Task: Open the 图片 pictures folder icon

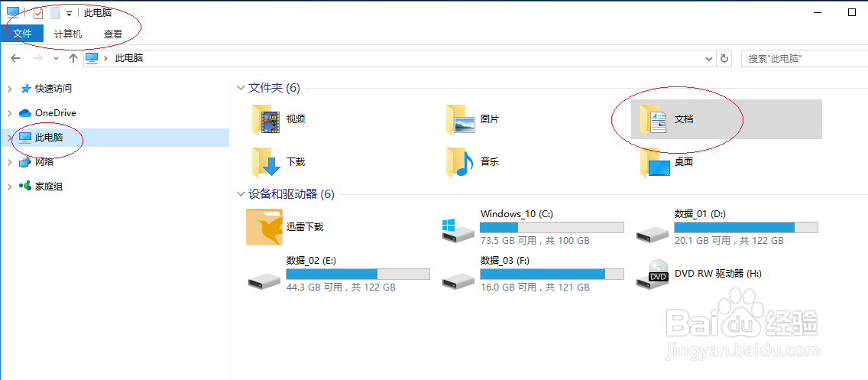Action: point(460,119)
